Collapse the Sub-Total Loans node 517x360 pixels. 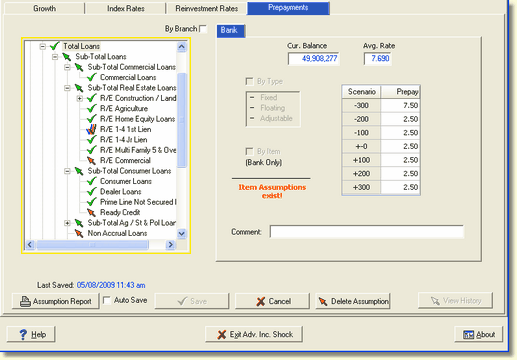coord(55,57)
